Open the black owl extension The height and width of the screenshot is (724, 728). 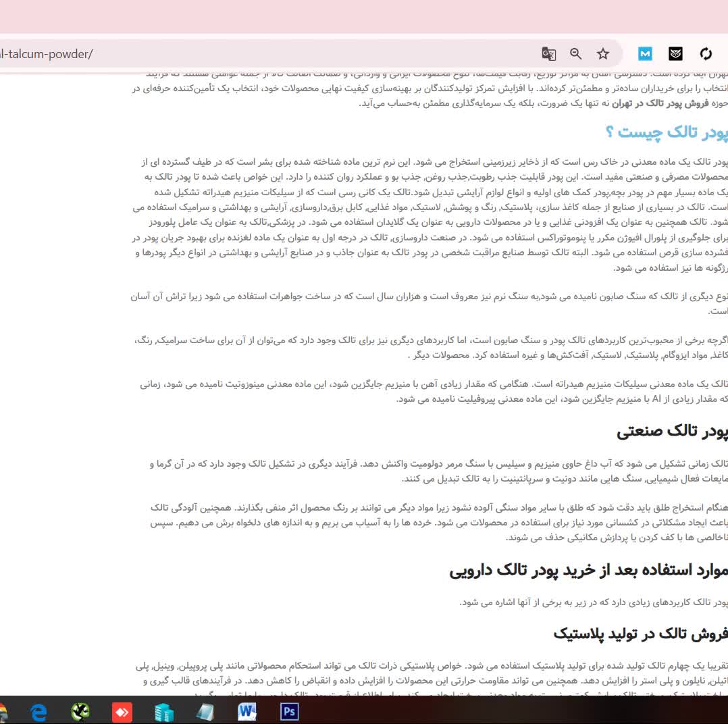675,54
